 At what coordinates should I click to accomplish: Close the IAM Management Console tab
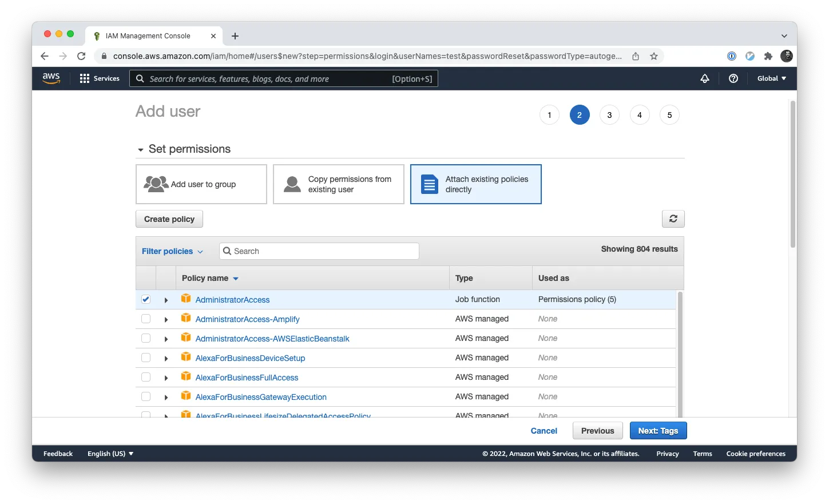tap(213, 36)
